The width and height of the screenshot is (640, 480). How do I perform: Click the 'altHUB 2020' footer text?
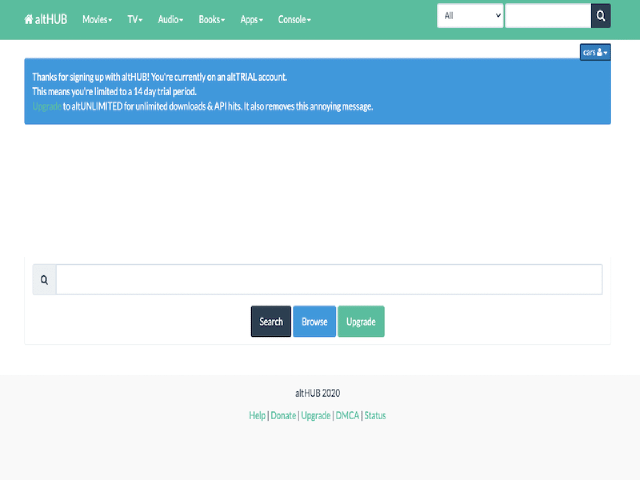click(318, 393)
